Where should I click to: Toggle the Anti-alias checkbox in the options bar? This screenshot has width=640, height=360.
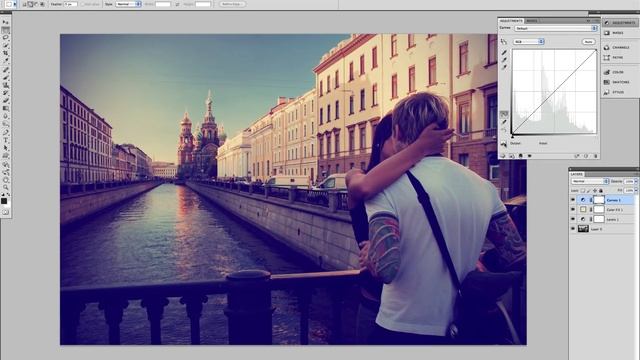[82, 4]
